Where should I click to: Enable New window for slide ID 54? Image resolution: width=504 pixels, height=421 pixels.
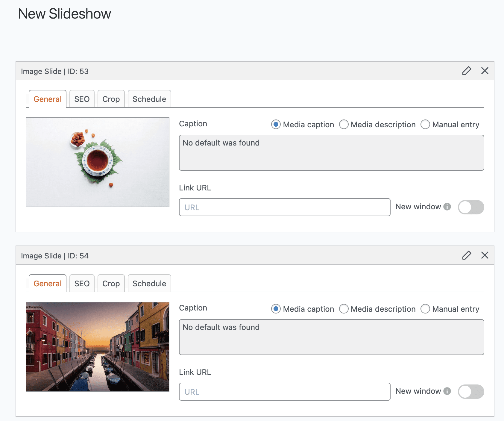(x=470, y=391)
